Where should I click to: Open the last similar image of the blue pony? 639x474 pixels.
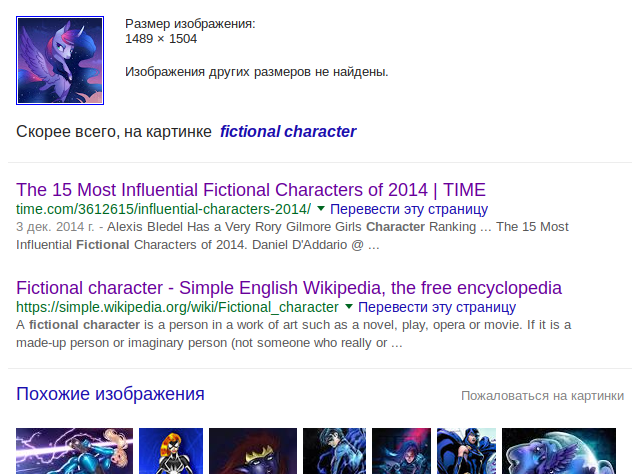[559, 451]
